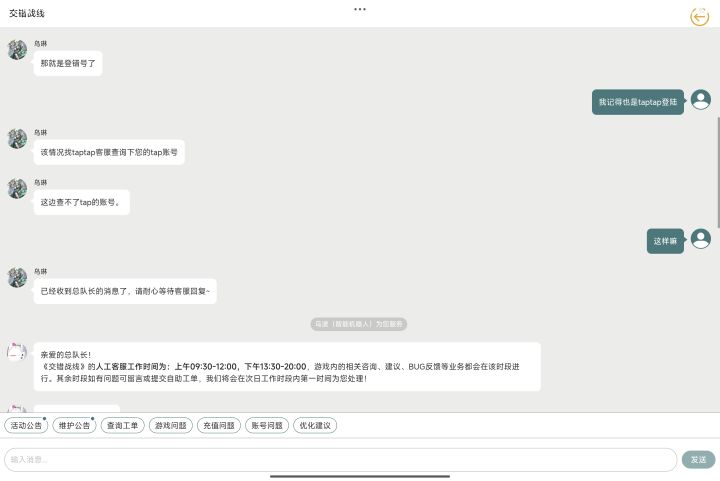
Task: Tap the orange back arrow icon
Action: pyautogui.click(x=699, y=17)
